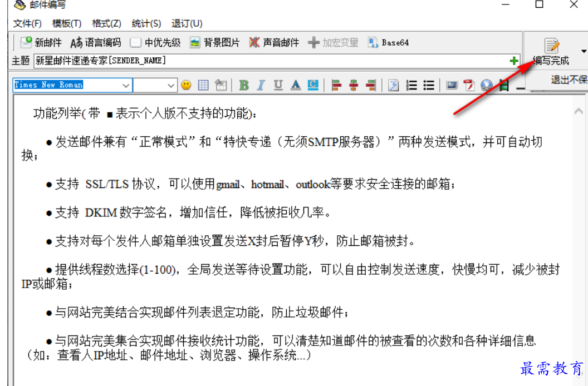The width and height of the screenshot is (588, 386).
Task: Align text right
Action: 371,85
